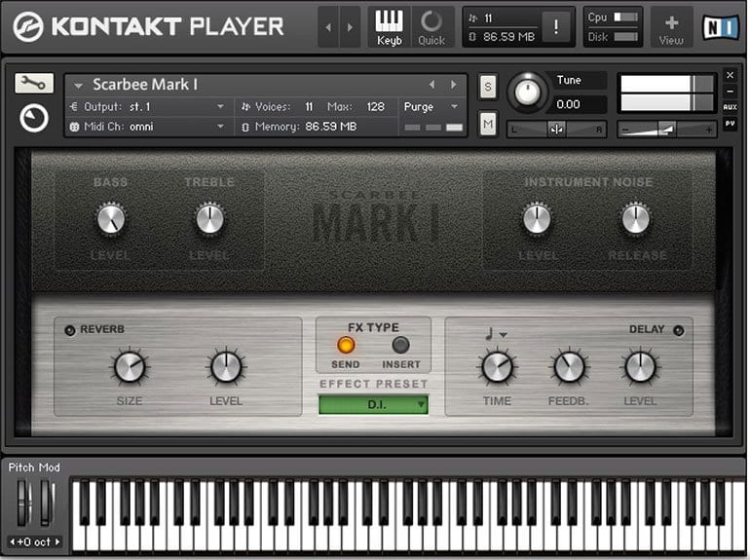Load next instrument preset arrow
The height and width of the screenshot is (560, 750).
453,85
